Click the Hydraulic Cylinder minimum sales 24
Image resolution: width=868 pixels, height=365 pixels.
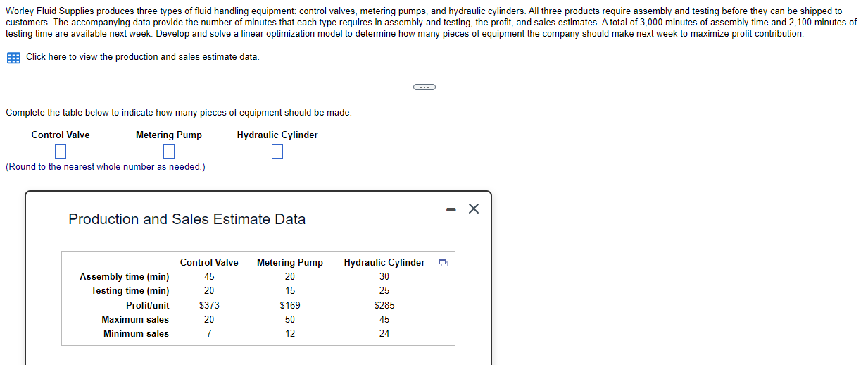click(384, 334)
